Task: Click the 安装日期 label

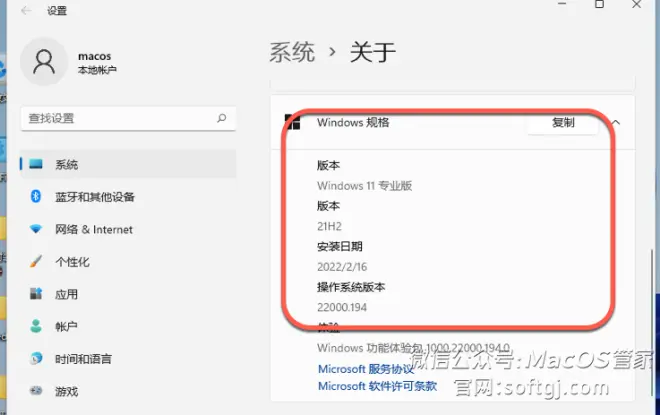Action: [340, 247]
